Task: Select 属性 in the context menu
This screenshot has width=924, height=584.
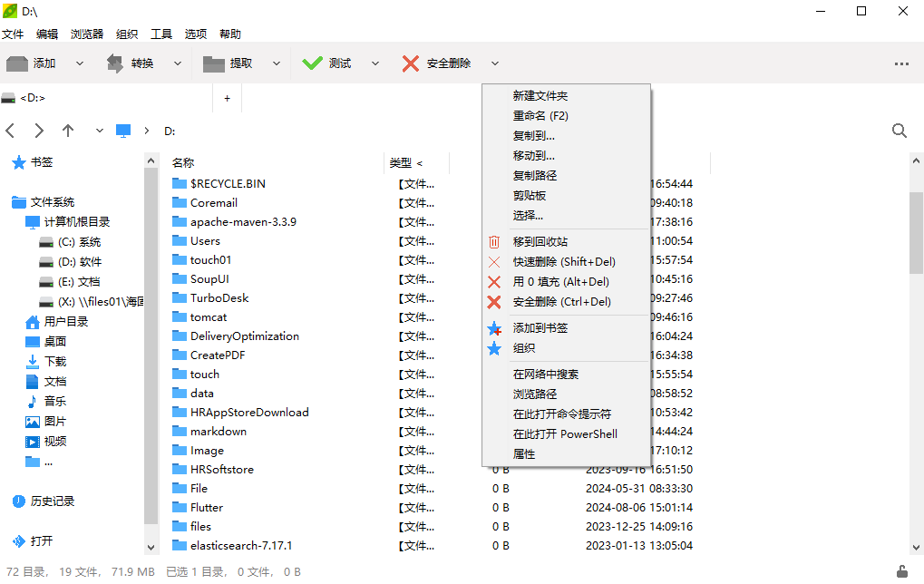Action: [524, 453]
